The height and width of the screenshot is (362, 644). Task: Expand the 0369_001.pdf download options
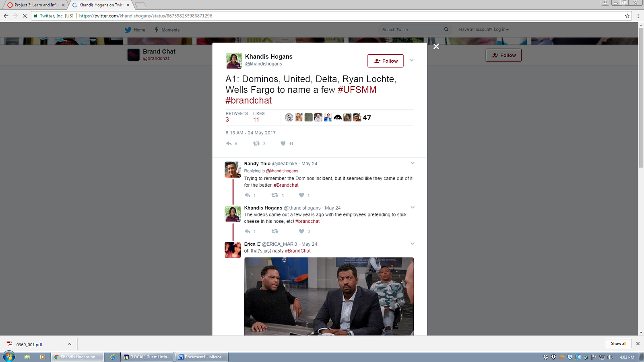69,344
